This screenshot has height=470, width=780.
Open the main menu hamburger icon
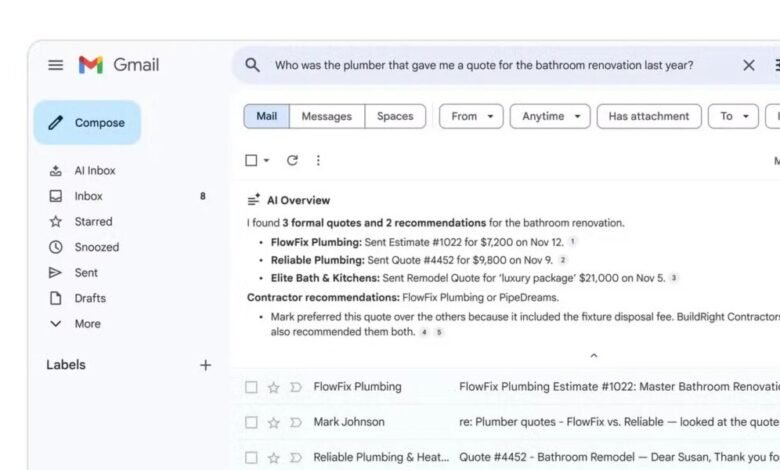click(56, 65)
